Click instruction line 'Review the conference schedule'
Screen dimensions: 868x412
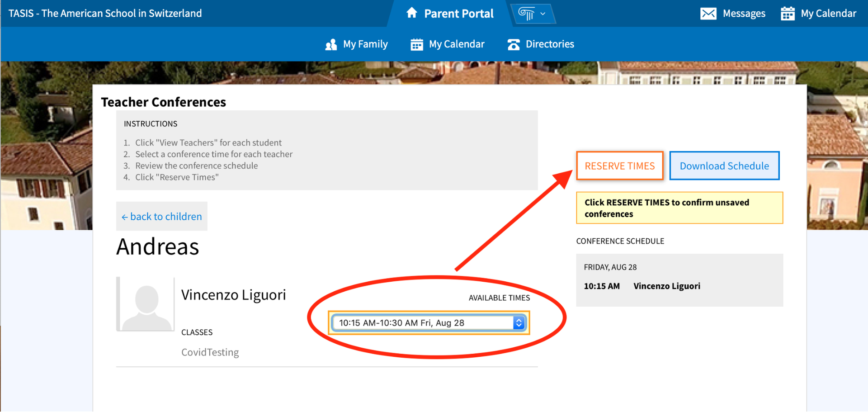pos(197,166)
